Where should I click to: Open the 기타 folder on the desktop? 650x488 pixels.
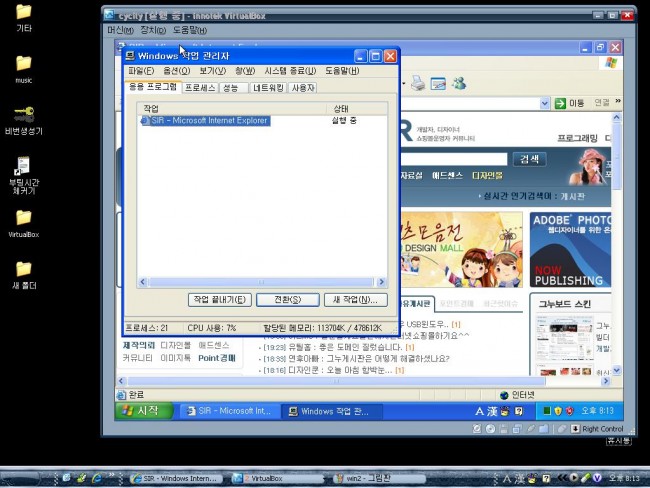[24, 18]
